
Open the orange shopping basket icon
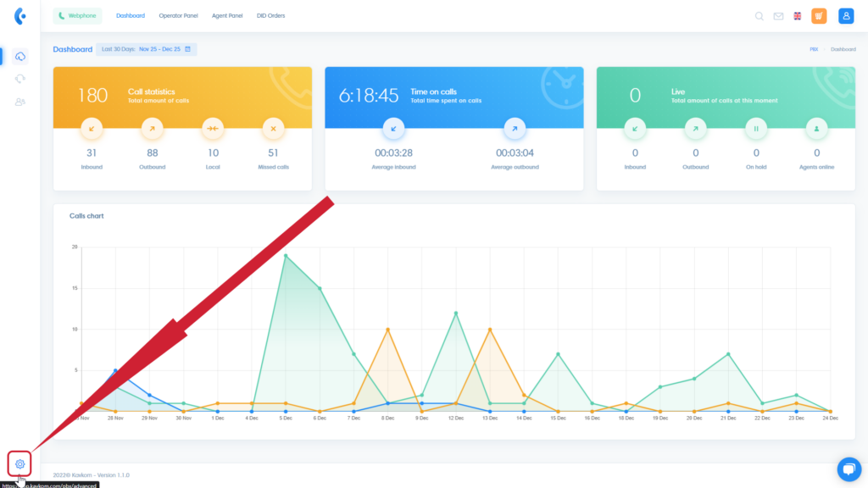[819, 16]
